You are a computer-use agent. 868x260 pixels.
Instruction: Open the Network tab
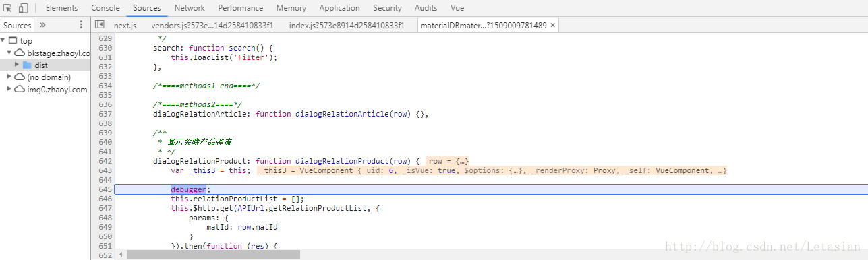pos(190,8)
